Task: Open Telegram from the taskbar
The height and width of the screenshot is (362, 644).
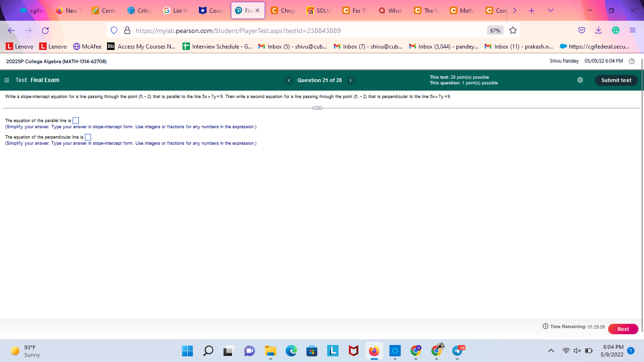Action: (457, 351)
